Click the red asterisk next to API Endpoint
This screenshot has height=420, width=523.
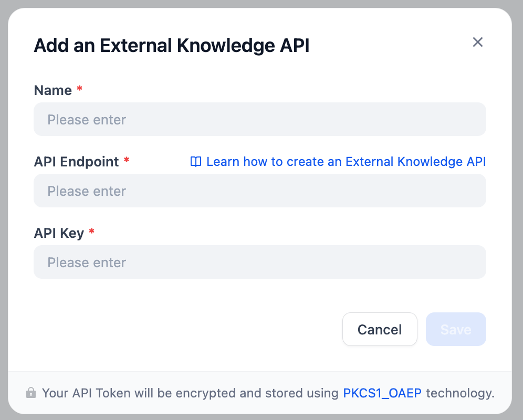coord(127,161)
